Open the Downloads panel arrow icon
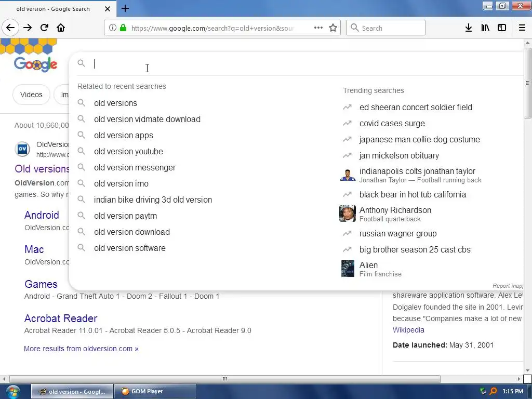The image size is (532, 399). [469, 28]
